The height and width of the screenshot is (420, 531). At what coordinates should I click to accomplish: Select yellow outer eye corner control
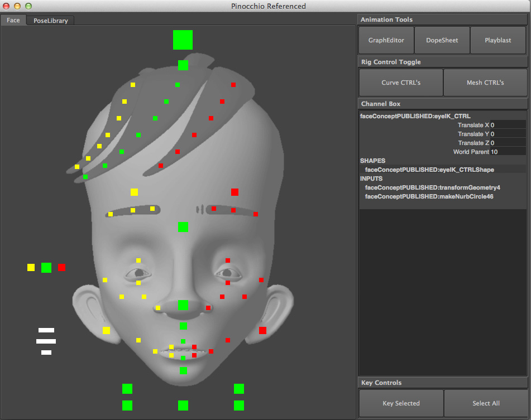click(105, 280)
